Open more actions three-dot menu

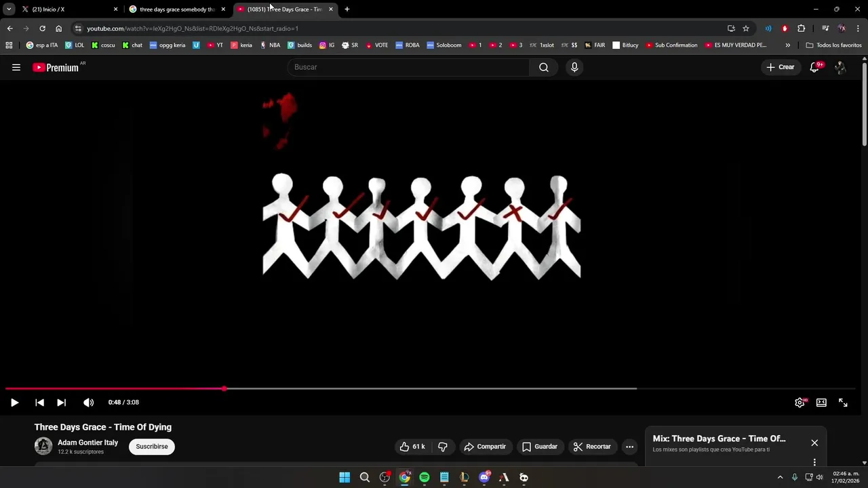[629, 446]
